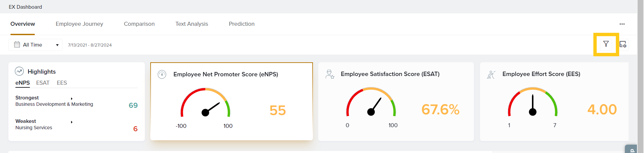This screenshot has width=644, height=153.
Task: Expand the Weakest department arrow
Action: [x=72, y=122]
